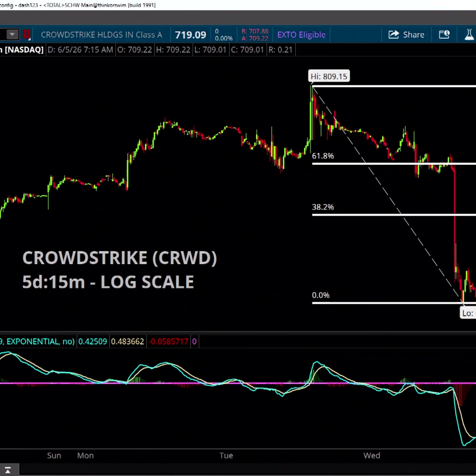This screenshot has width=476, height=476.
Task: Click the MACD average value 0.483662
Action: [x=127, y=341]
